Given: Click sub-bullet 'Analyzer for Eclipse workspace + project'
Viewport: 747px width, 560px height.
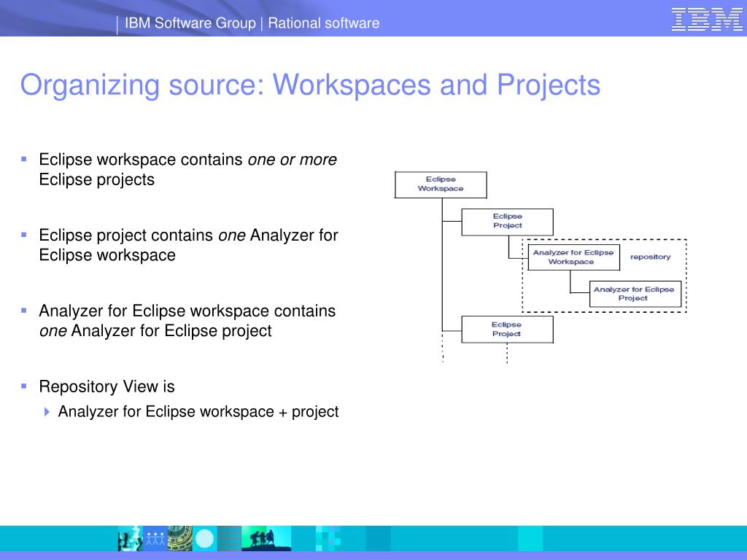Looking at the screenshot, I should click(x=198, y=411).
